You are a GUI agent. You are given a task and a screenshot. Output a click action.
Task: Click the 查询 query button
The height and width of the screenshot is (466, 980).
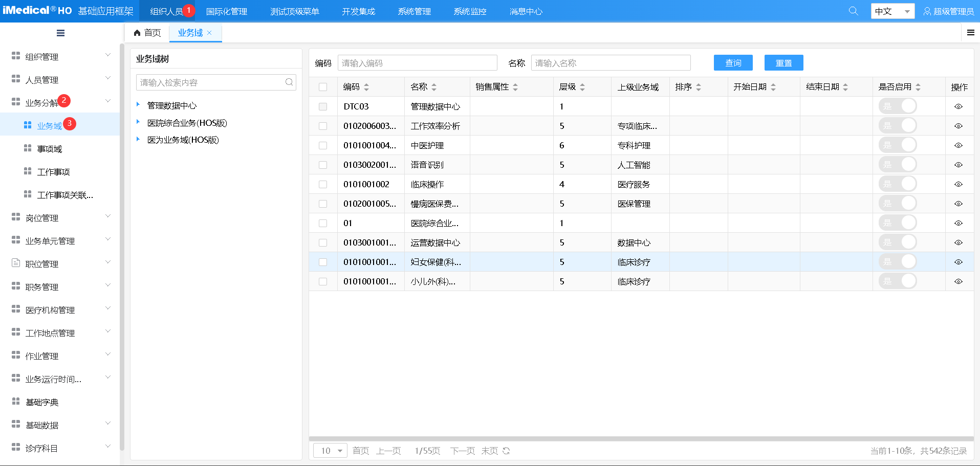coord(733,62)
